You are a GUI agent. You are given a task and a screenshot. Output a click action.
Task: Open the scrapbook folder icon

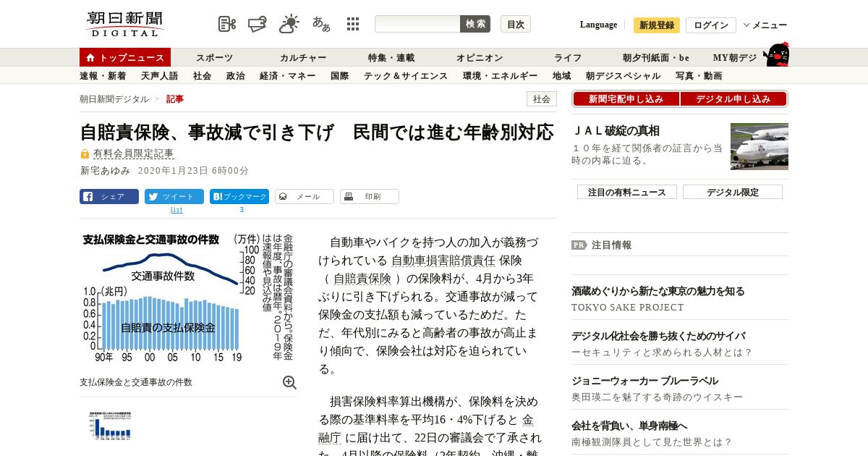tap(258, 24)
